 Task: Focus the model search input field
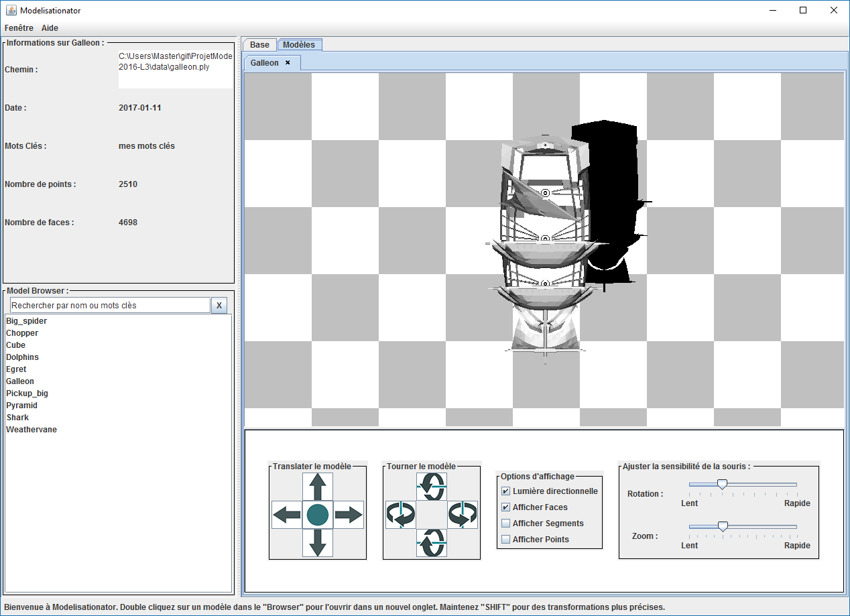point(110,306)
